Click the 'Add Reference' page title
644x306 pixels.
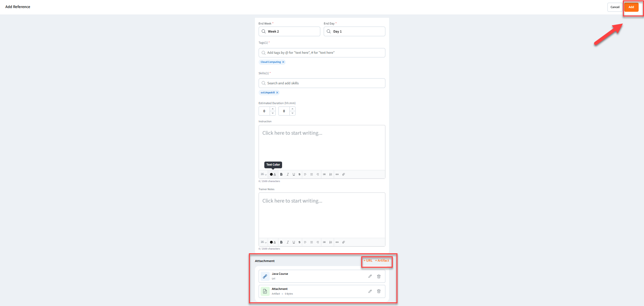tap(18, 7)
